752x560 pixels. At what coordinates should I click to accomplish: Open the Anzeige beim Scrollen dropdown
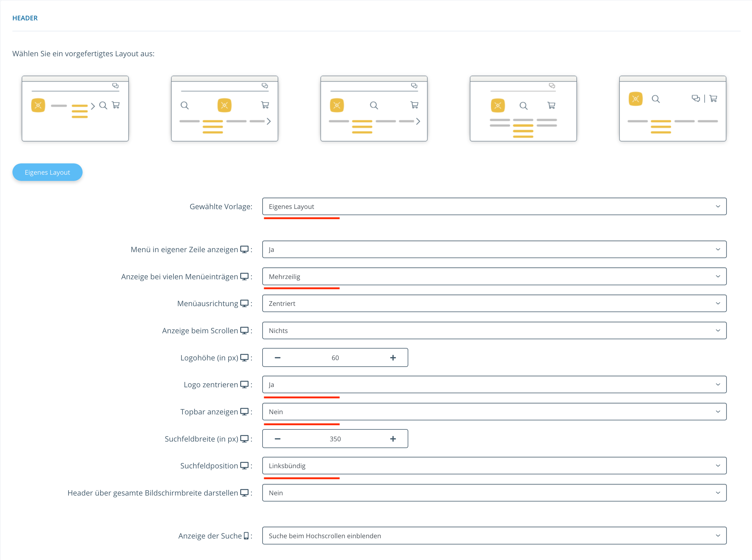[494, 330]
